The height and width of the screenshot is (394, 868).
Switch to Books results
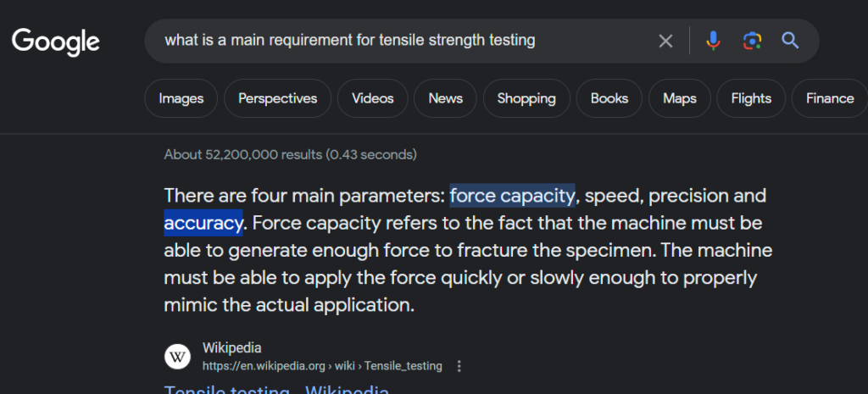pos(609,98)
